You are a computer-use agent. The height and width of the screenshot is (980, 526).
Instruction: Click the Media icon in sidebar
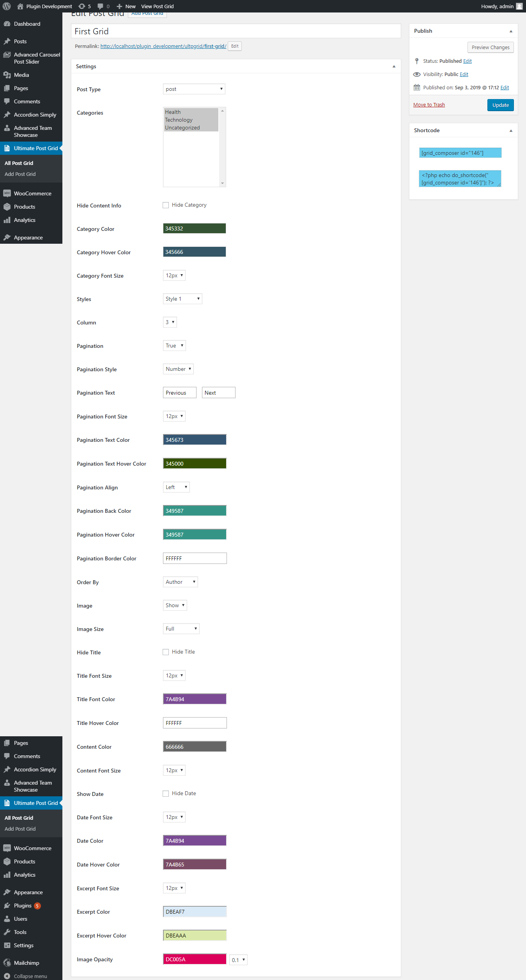coord(7,75)
